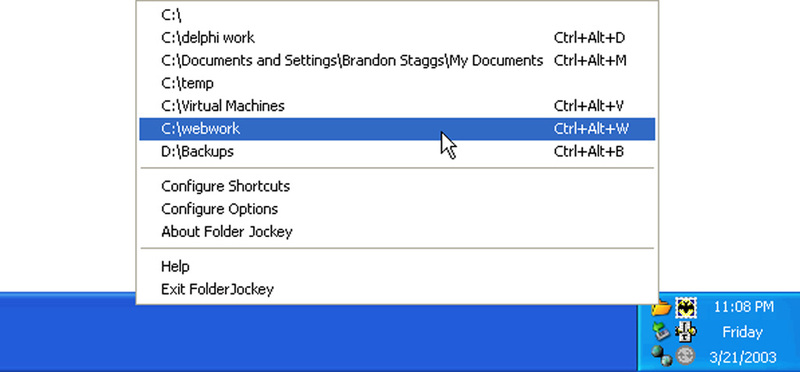The width and height of the screenshot is (800, 372).
Task: Click the bat stamp tray icon
Action: point(686,308)
